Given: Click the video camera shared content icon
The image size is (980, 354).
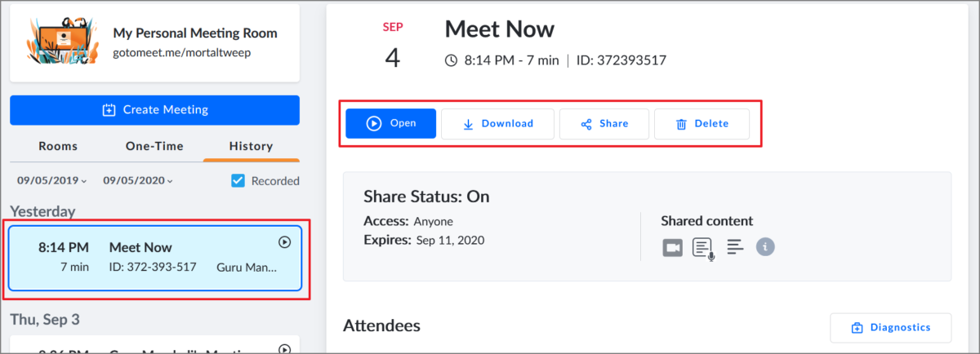Looking at the screenshot, I should coord(672,247).
